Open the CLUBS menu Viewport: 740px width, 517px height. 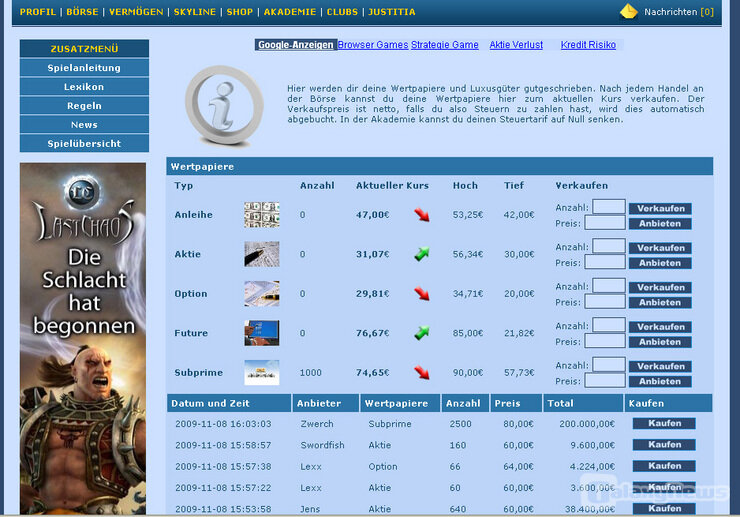pos(342,12)
